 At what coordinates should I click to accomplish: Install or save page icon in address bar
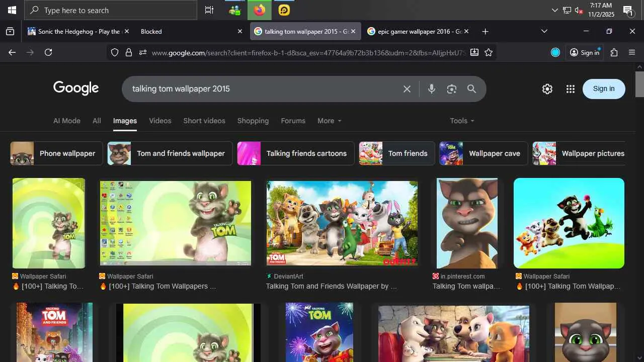474,52
